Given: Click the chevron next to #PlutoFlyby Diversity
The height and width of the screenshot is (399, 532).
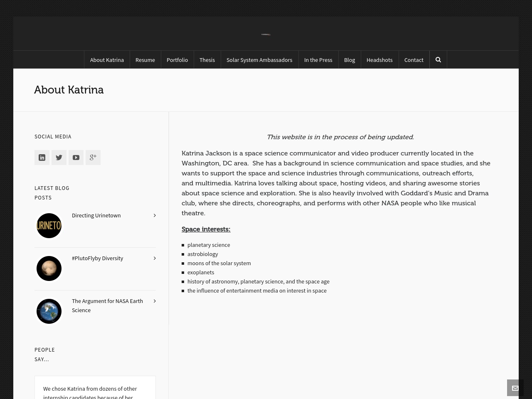Looking at the screenshot, I should 155,258.
